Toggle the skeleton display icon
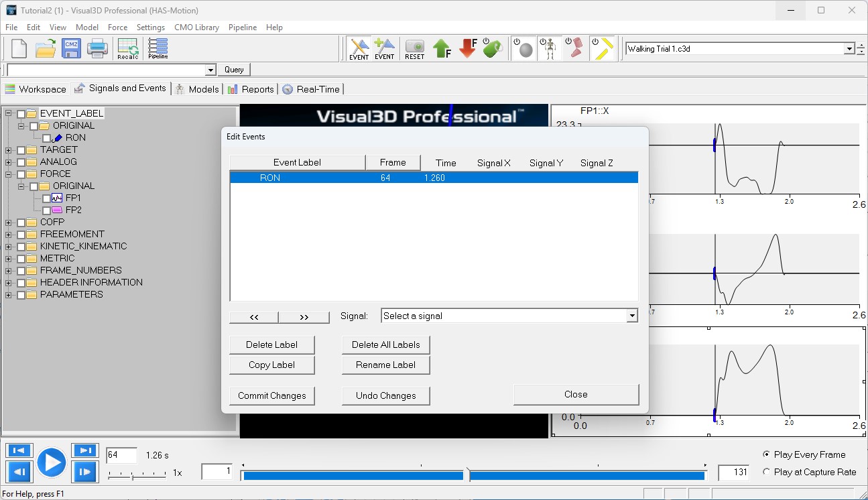This screenshot has height=500, width=868. coord(550,49)
